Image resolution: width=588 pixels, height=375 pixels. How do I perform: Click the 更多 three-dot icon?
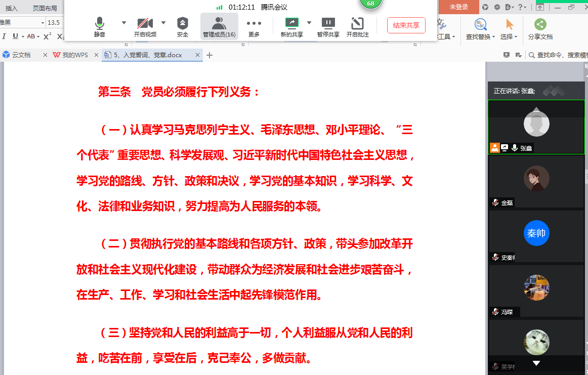coord(254,27)
